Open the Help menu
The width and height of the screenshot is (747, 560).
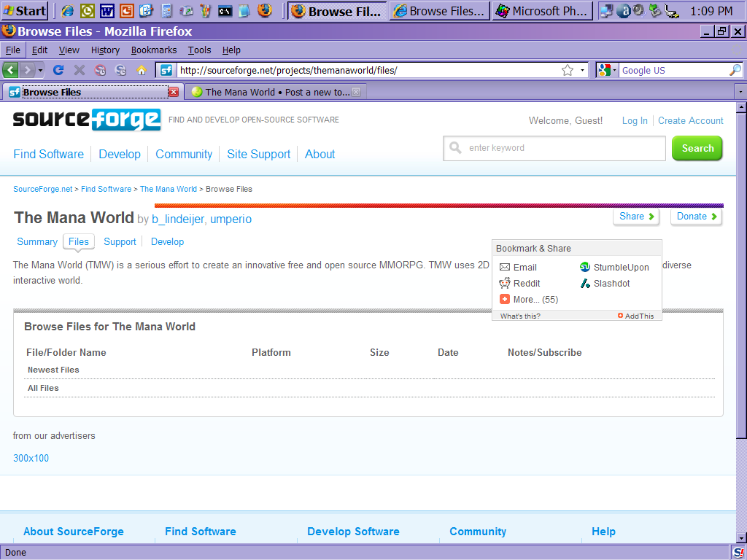[231, 50]
